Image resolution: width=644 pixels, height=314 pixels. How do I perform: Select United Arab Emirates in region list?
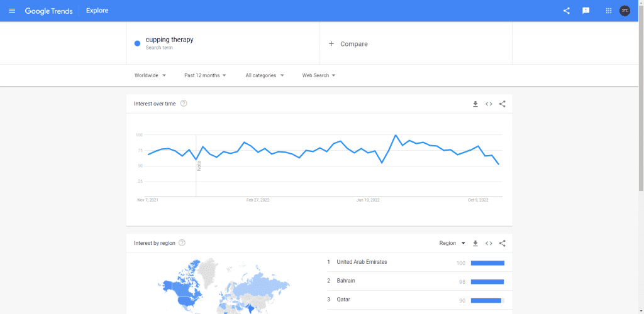point(362,262)
